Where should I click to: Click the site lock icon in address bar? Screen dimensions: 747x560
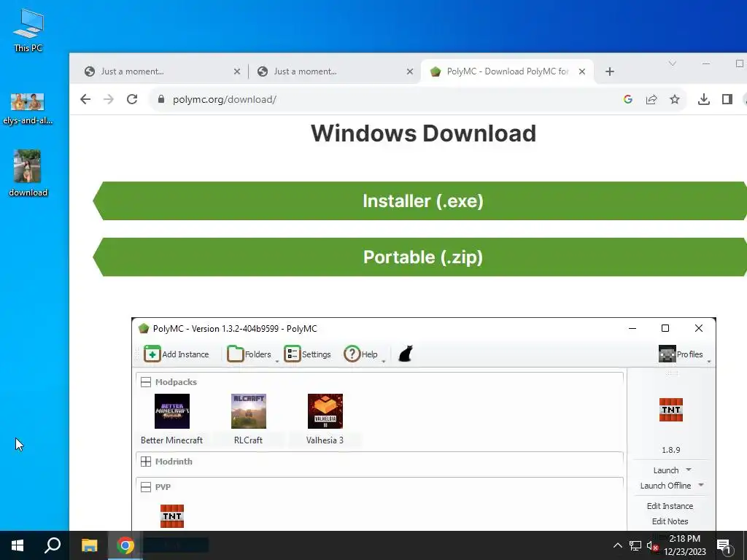tap(161, 99)
